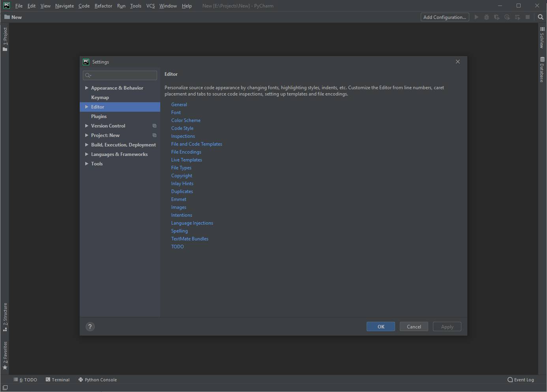The height and width of the screenshot is (392, 547).
Task: Click the Run with Coverage icon
Action: (497, 17)
